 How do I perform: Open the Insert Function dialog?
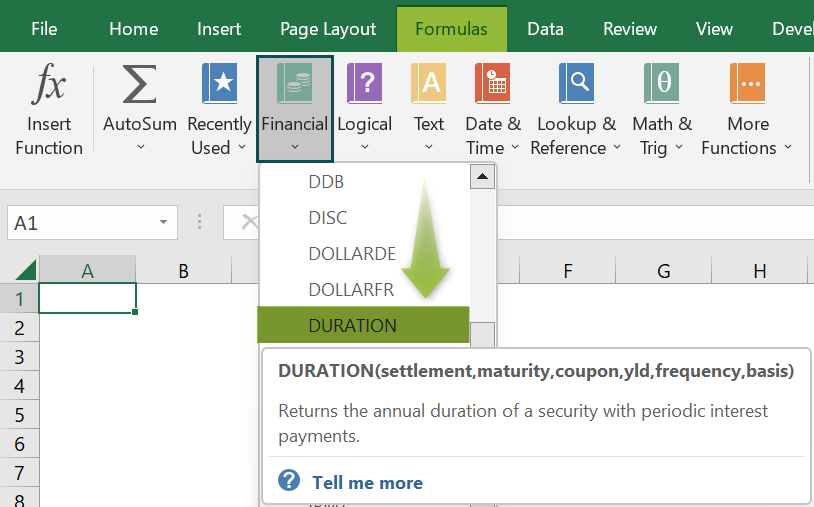coord(49,109)
